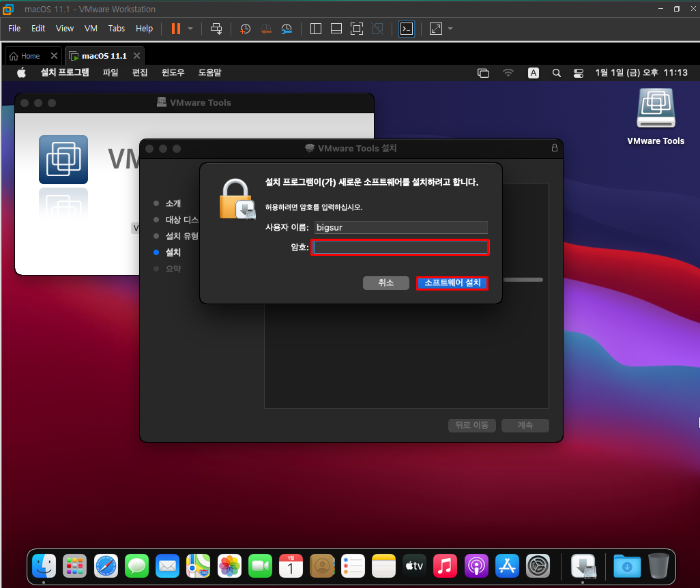
Task: Open the 파일 menu in macOS
Action: coord(111,72)
